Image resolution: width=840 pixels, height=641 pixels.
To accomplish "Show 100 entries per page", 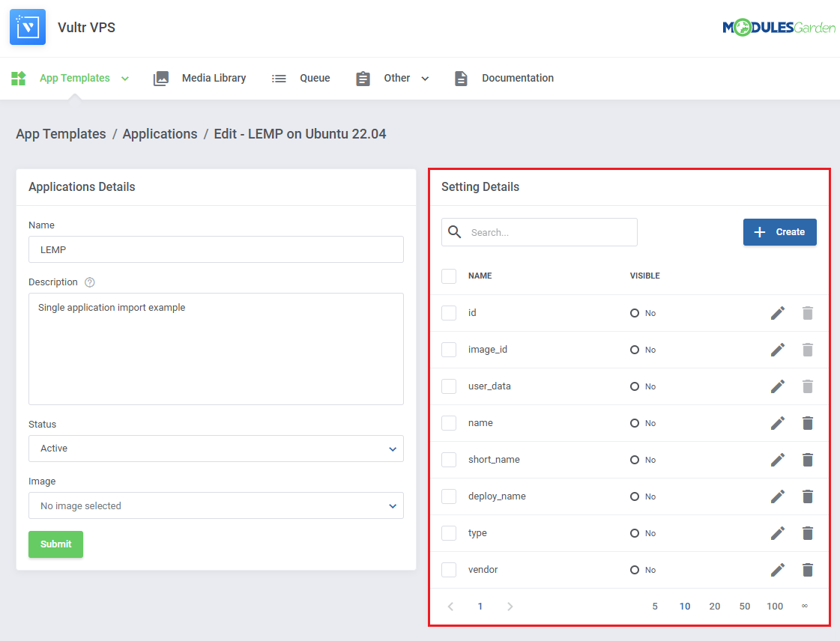I will pos(775,607).
